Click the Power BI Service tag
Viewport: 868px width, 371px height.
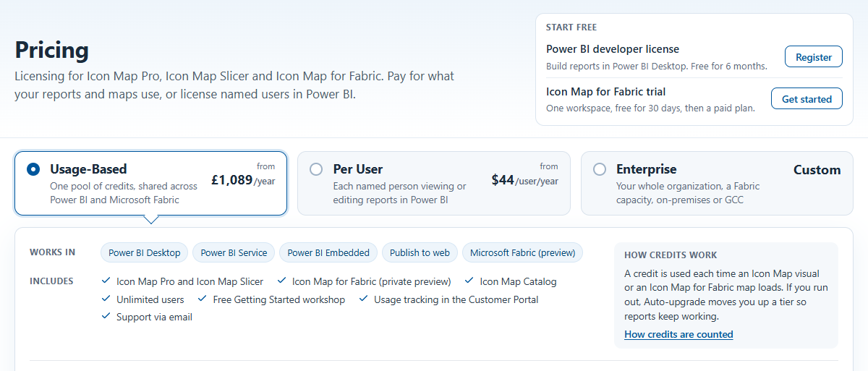click(234, 252)
